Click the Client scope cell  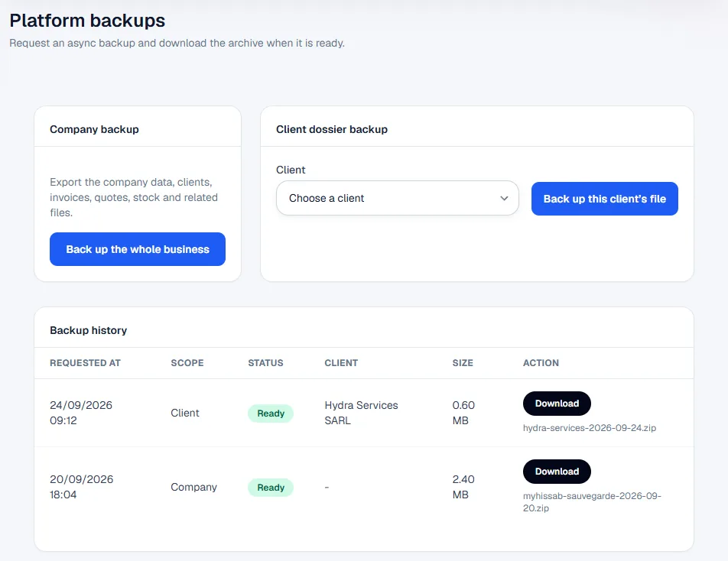tap(185, 413)
